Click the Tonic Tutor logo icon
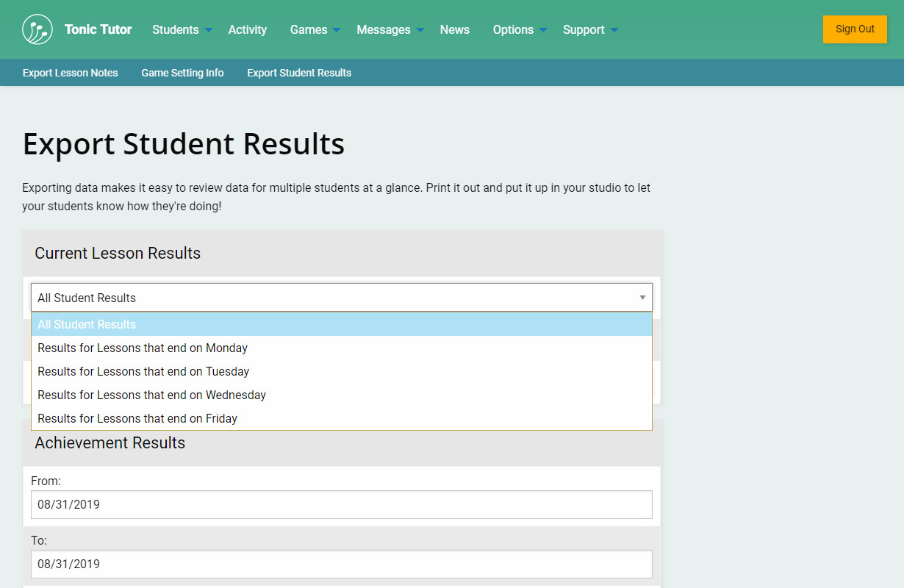 point(37,29)
